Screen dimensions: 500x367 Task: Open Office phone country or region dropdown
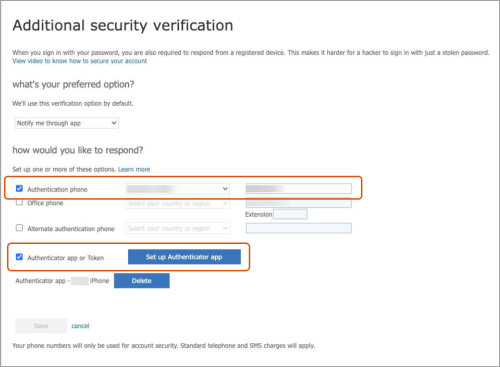point(178,203)
